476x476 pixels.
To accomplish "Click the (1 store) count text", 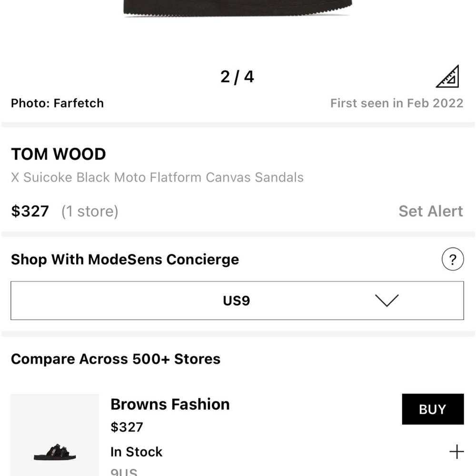I will pyautogui.click(x=89, y=211).
